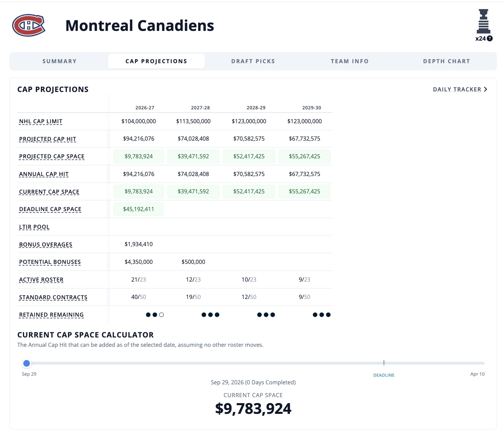Click the Daily Tracker chevron arrow

pos(485,89)
